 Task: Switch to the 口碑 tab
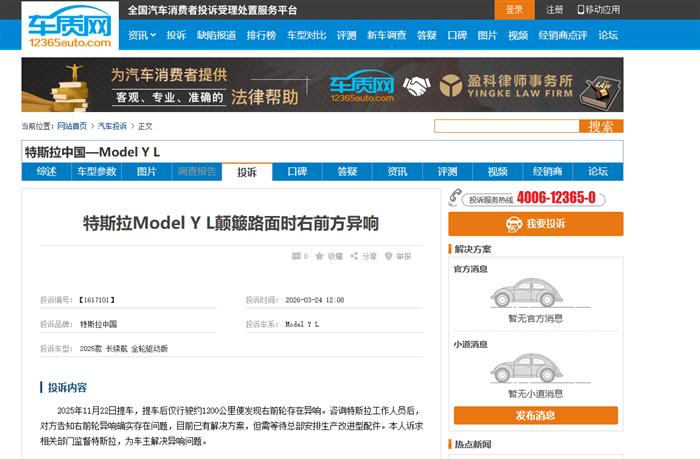coord(297,171)
